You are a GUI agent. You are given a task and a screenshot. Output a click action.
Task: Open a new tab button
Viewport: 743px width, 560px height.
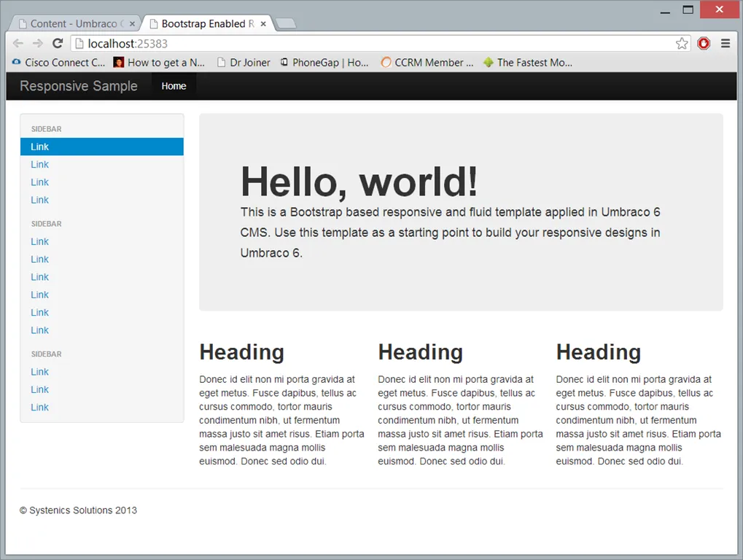[287, 24]
